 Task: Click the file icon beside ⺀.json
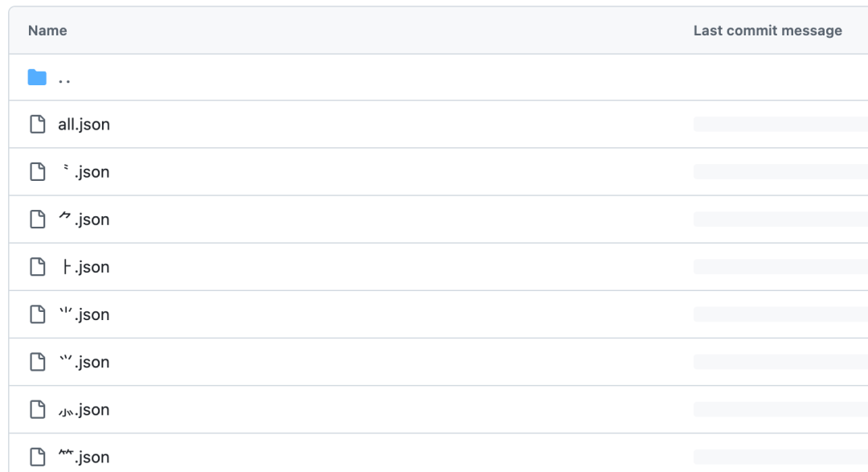point(37,172)
